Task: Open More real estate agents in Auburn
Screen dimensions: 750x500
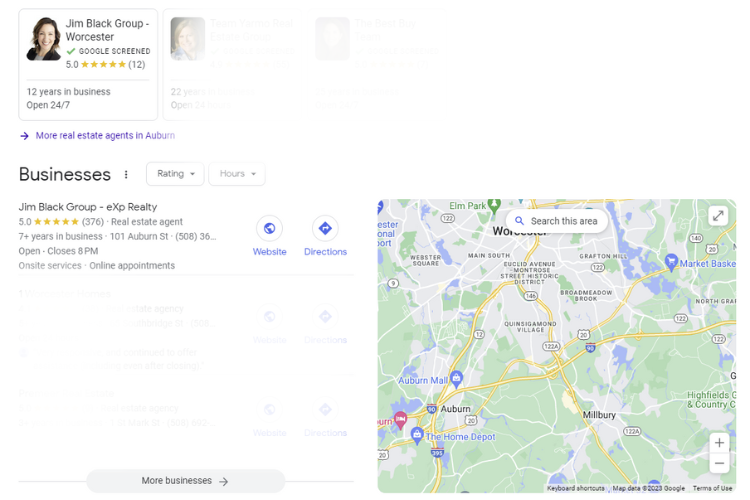Action: pyautogui.click(x=105, y=135)
